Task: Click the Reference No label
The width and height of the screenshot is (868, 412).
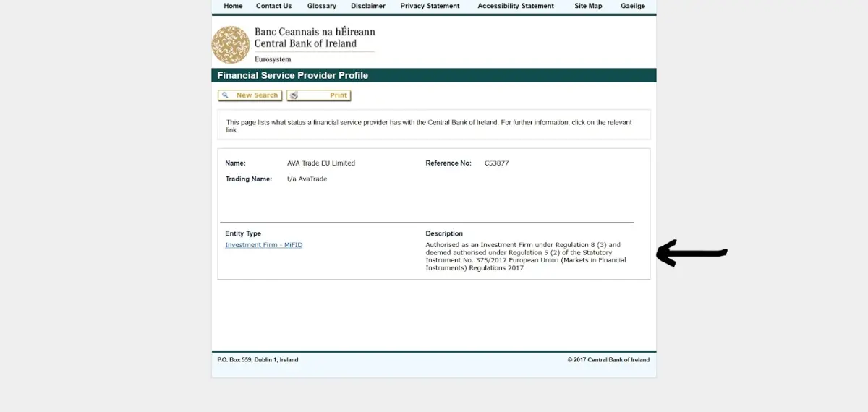Action: click(448, 163)
